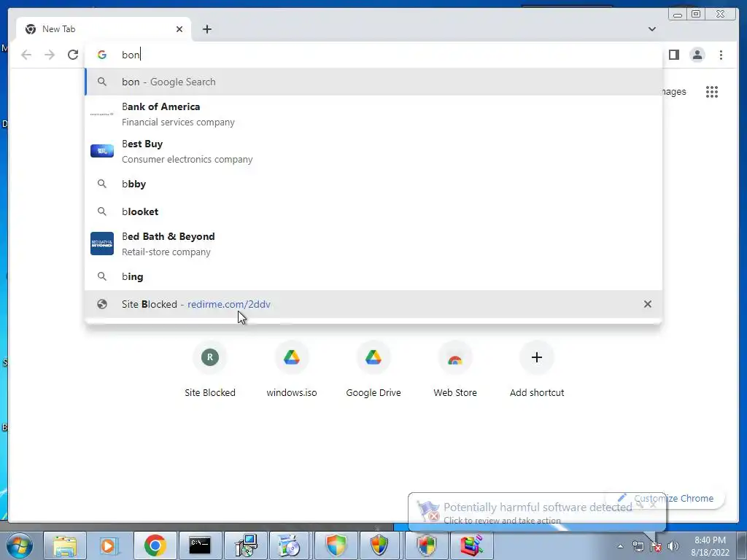Click the Potentially harmful software detected notification
The height and width of the screenshot is (560, 747).
(536, 513)
